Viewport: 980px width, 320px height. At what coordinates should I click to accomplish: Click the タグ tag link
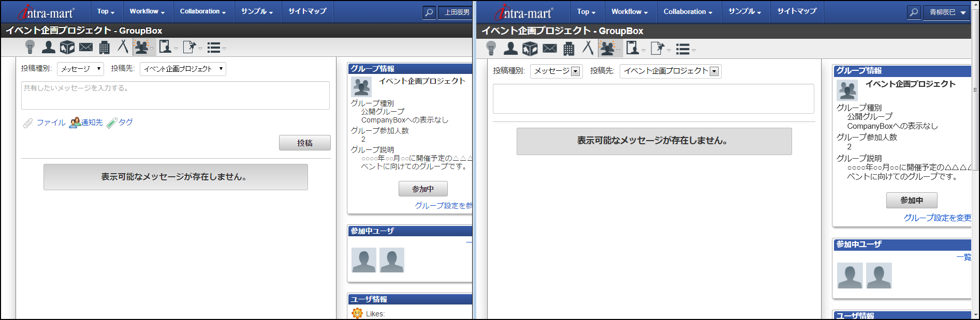125,123
